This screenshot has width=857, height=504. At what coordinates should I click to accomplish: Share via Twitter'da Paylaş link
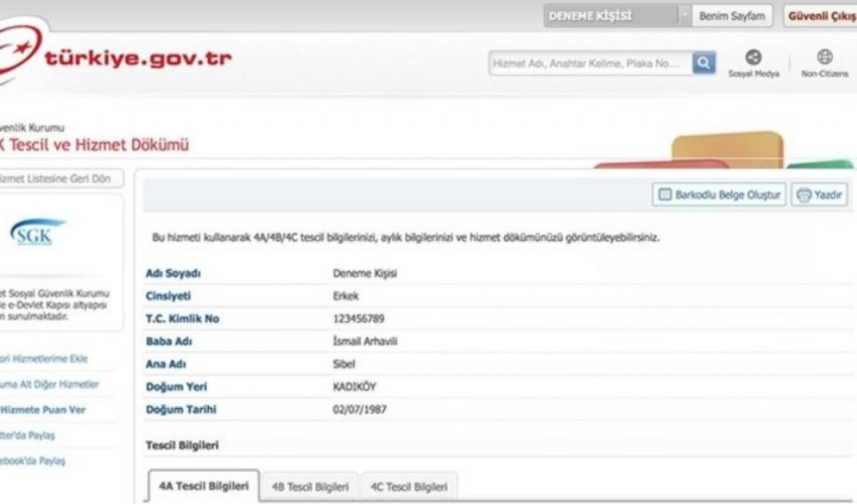tap(27, 435)
